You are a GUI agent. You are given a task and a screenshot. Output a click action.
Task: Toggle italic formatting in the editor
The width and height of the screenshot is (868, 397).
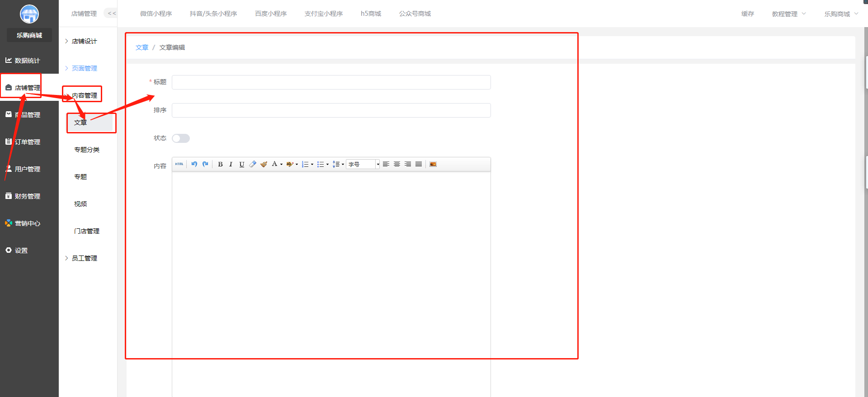(231, 164)
